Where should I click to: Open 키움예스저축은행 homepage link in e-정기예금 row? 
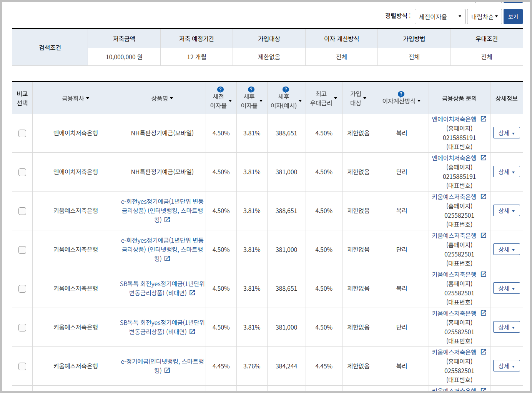[x=454, y=352]
